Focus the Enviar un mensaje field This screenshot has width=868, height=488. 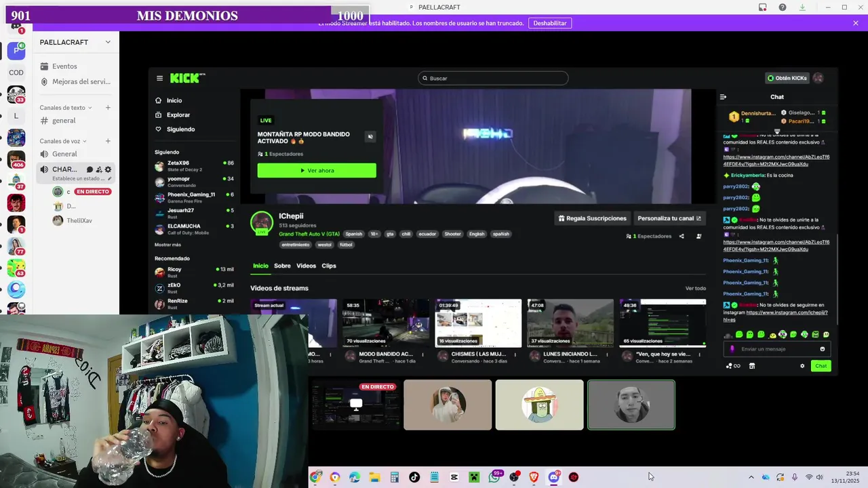coord(777,349)
